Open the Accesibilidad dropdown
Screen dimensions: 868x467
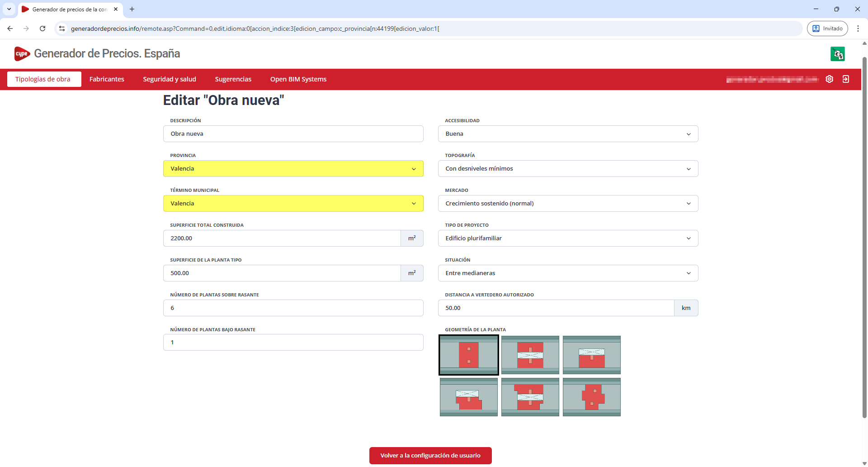pos(568,134)
